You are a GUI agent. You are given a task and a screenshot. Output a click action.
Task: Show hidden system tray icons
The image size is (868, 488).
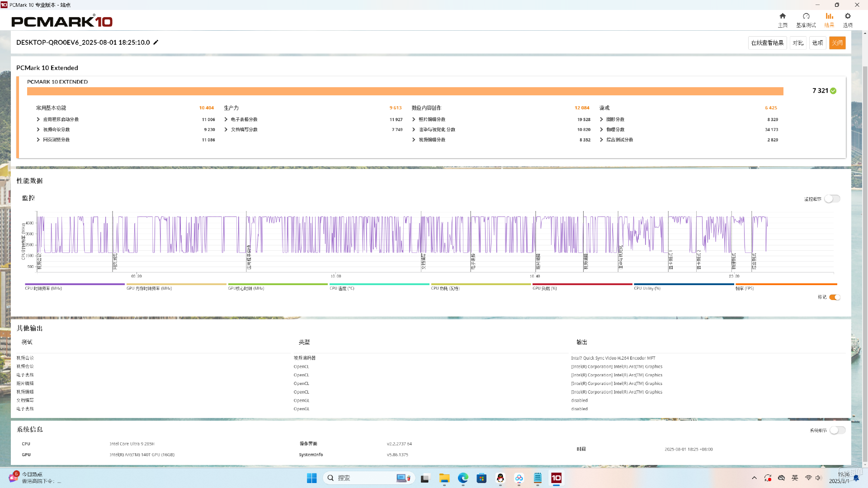[x=754, y=478]
